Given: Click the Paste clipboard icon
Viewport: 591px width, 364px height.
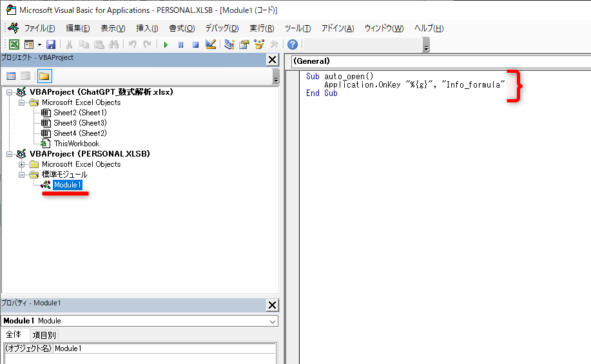Looking at the screenshot, I should [x=99, y=44].
